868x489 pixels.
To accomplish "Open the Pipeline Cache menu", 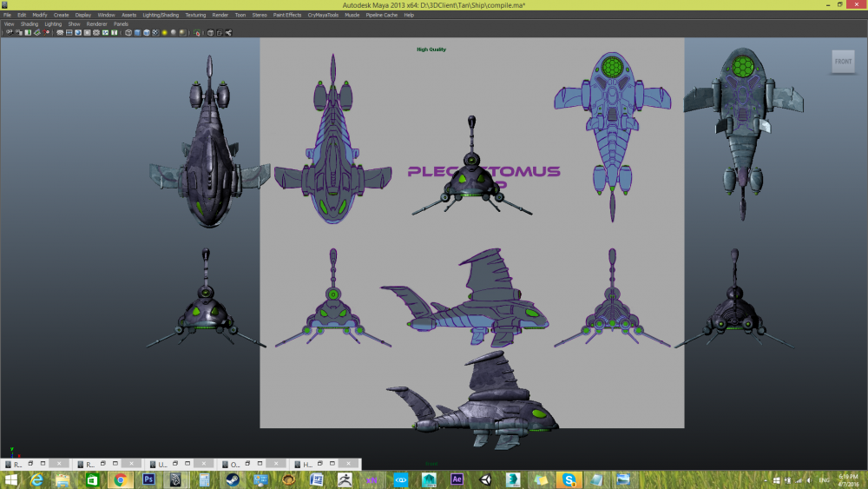I will (381, 15).
